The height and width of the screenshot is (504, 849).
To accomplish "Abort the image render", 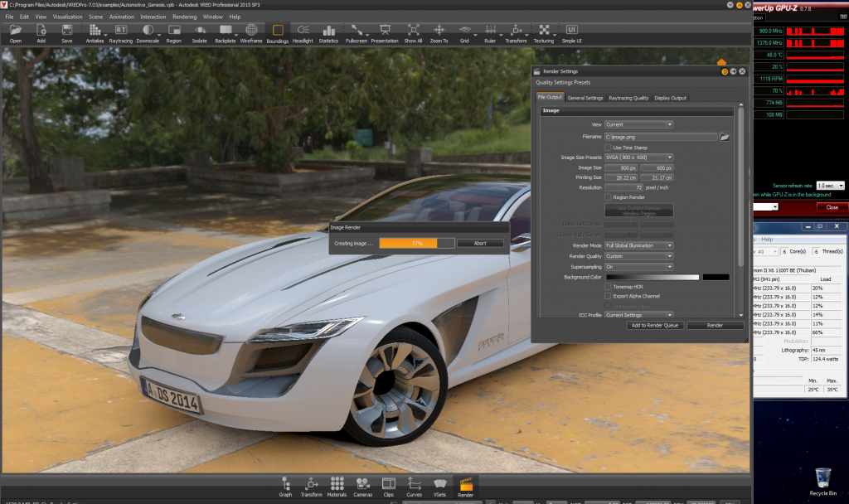I will point(479,243).
